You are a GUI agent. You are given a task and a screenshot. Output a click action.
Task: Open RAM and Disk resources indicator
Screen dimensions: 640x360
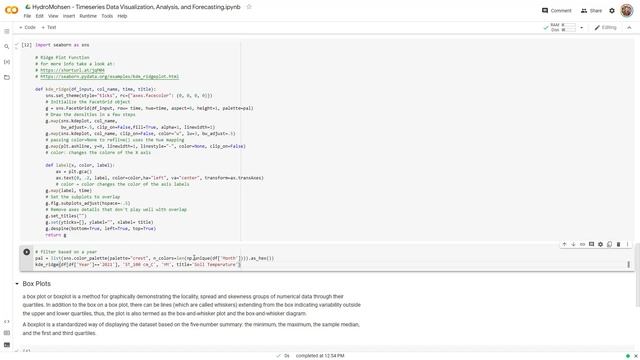tap(564, 27)
